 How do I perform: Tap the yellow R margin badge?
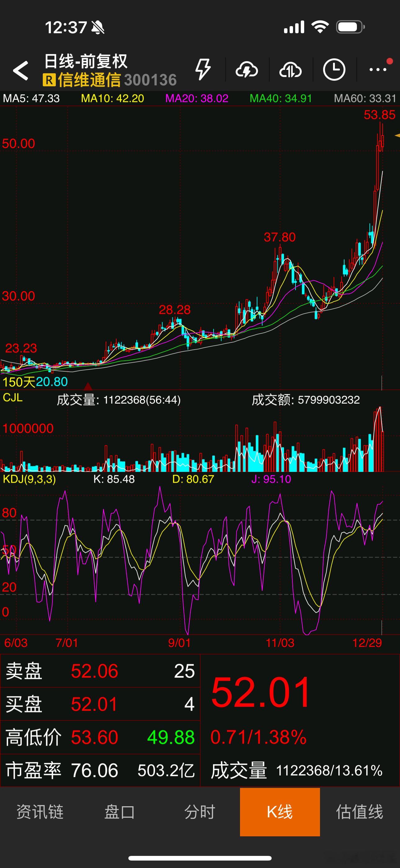pos(49,80)
